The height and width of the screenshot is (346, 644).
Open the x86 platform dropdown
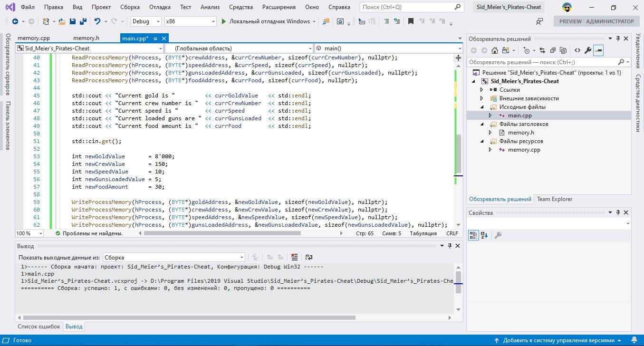tap(190, 21)
